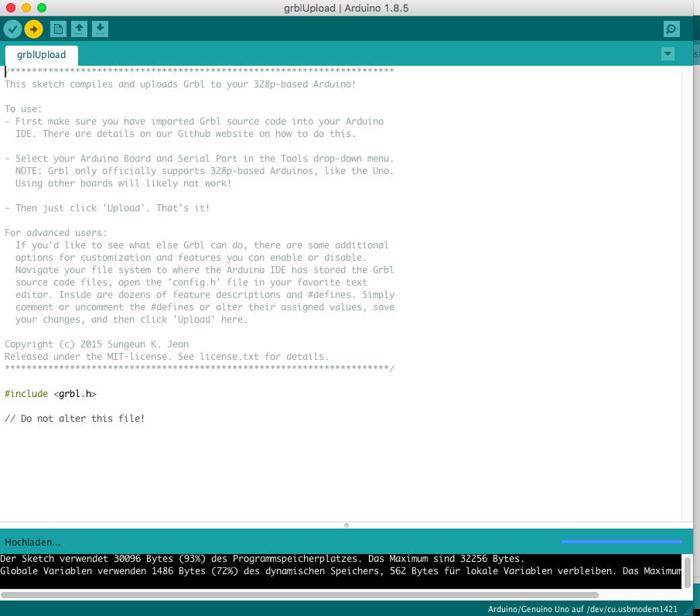
Task: Click the 'To use:' comment line
Action: tap(23, 109)
